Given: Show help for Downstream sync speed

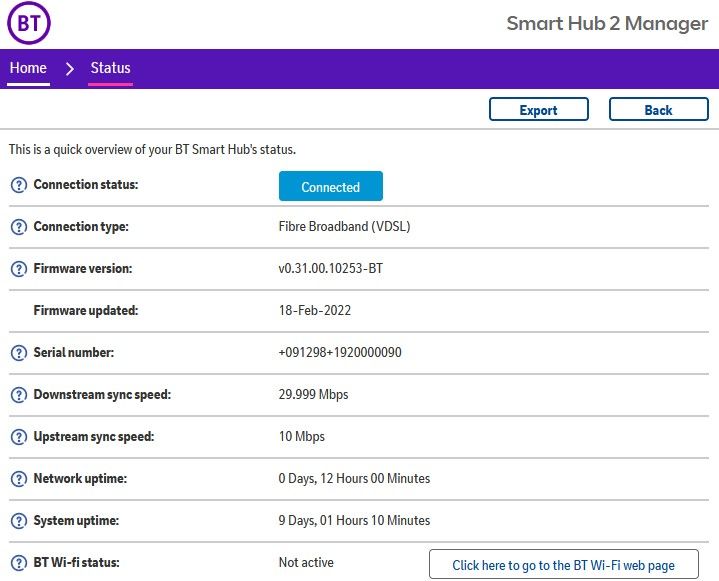Looking at the screenshot, I should [x=18, y=395].
